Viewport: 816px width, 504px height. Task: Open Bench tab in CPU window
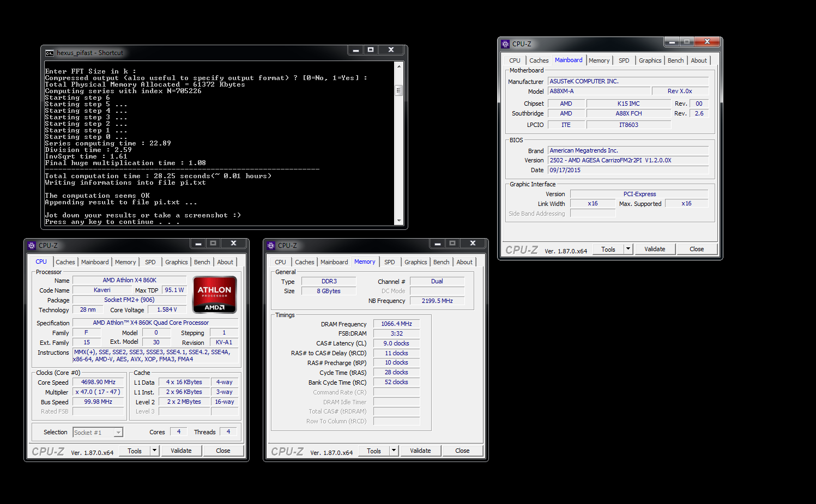tap(202, 262)
